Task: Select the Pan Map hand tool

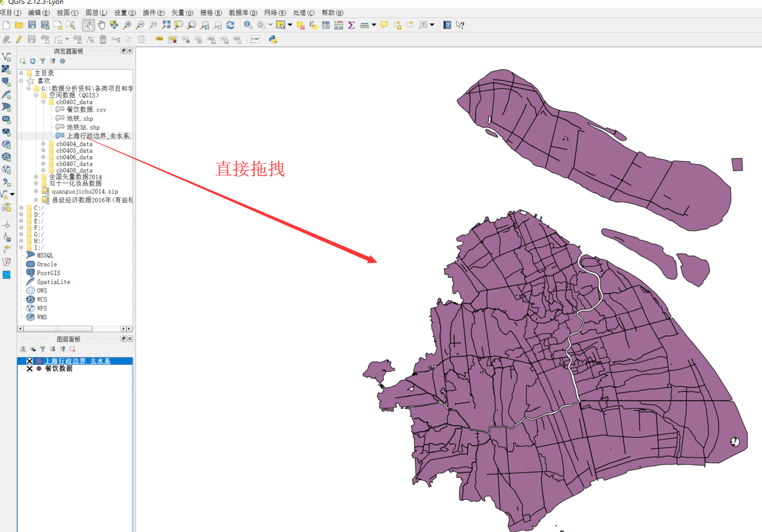Action: tap(102, 25)
